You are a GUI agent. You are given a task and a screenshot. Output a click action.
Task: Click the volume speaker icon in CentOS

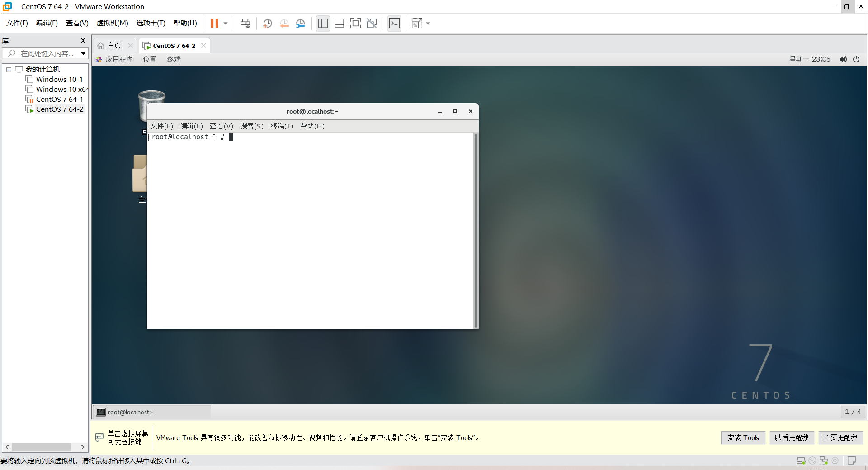coord(843,59)
